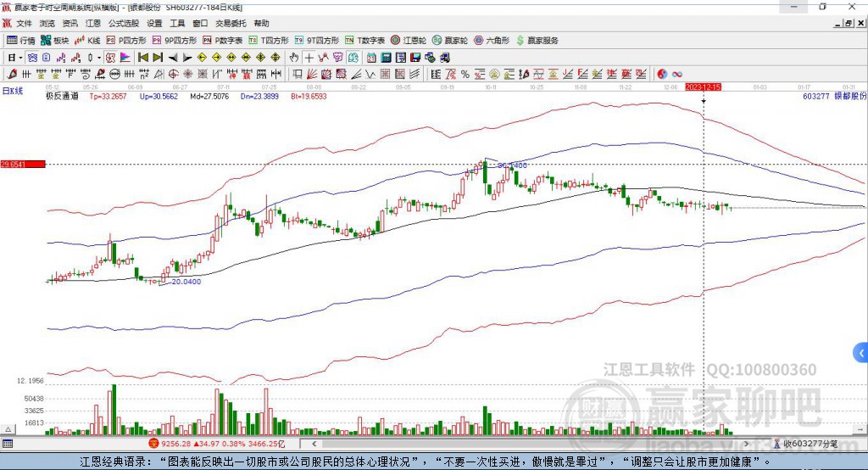868x470 pixels.
Task: Open the 公式选股 menu
Action: point(124,23)
